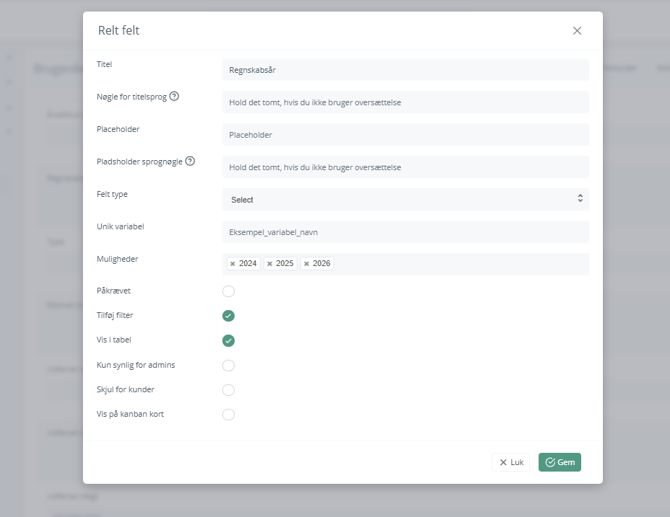Click the Felt type dropdown arrows
670x517 pixels.
tap(580, 199)
